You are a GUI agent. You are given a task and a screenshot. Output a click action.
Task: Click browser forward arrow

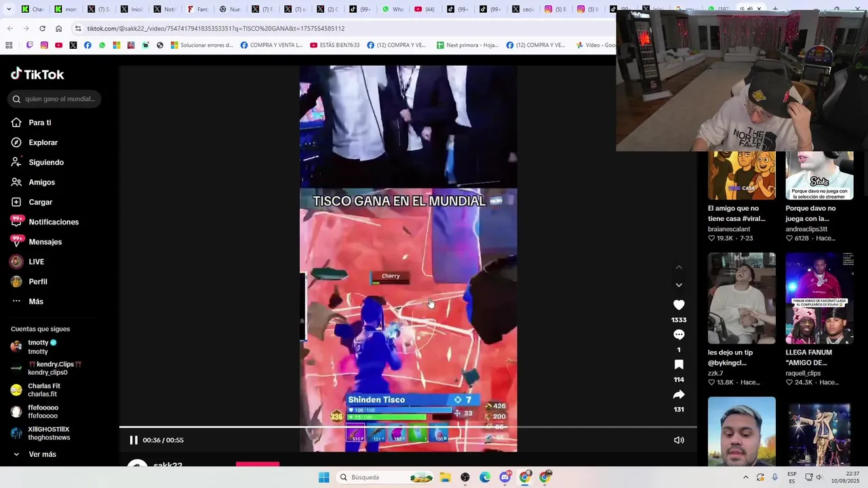coord(26,28)
